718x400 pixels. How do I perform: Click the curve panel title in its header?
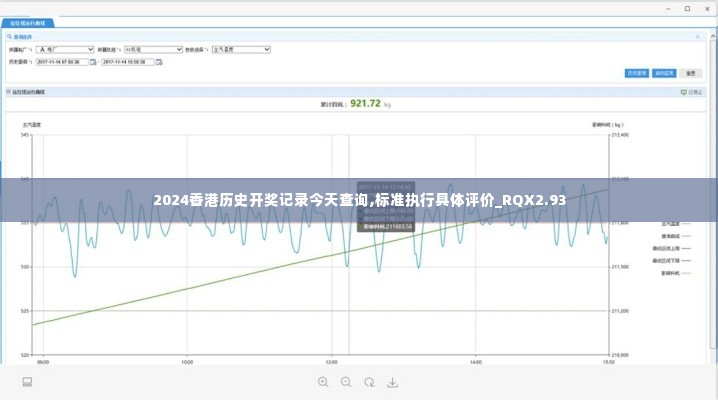coord(28,92)
